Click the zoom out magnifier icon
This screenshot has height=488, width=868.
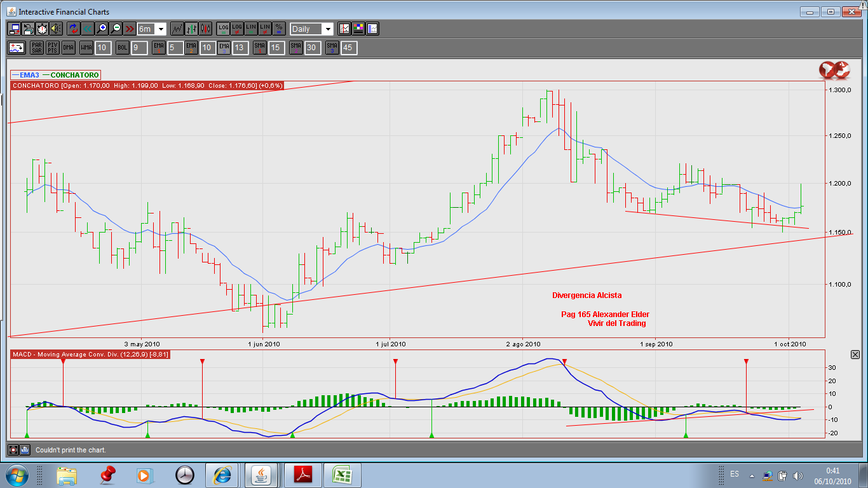click(x=115, y=29)
